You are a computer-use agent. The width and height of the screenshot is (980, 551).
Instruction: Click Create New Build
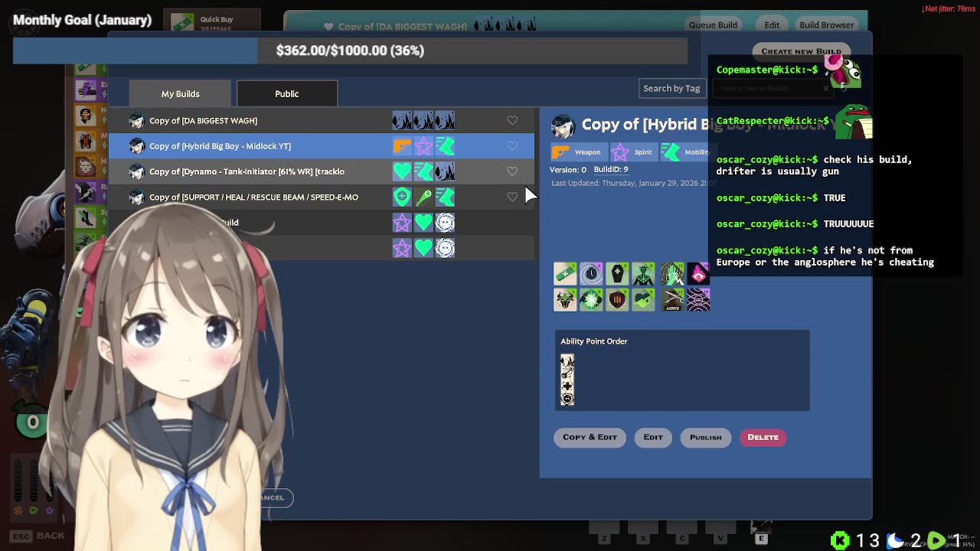point(801,51)
